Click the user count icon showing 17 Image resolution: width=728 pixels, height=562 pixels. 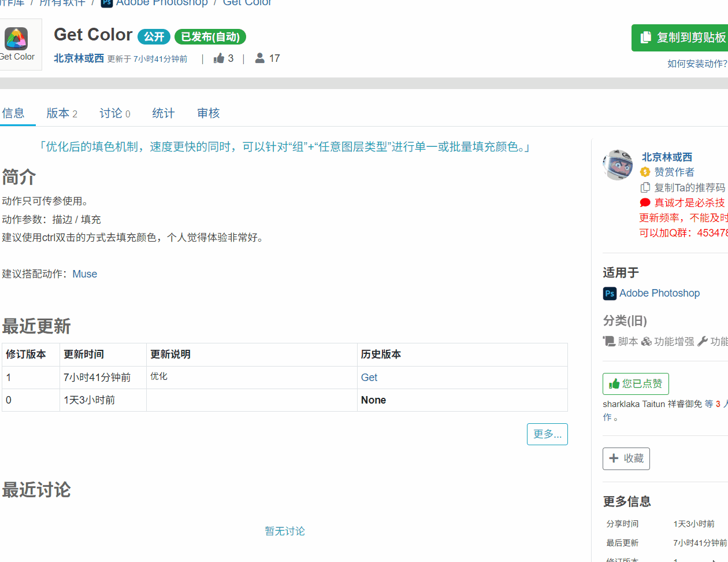pyautogui.click(x=260, y=58)
